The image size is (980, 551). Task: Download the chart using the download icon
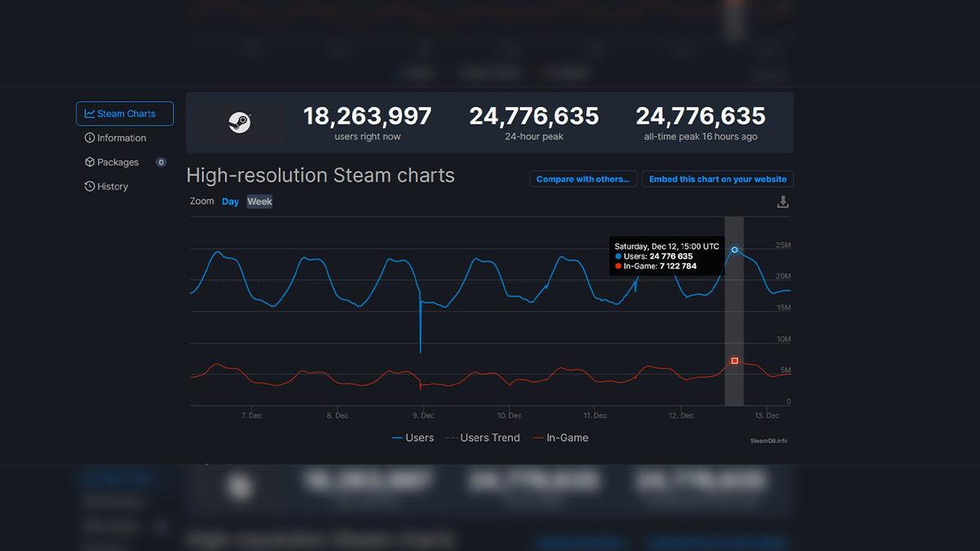(x=782, y=200)
